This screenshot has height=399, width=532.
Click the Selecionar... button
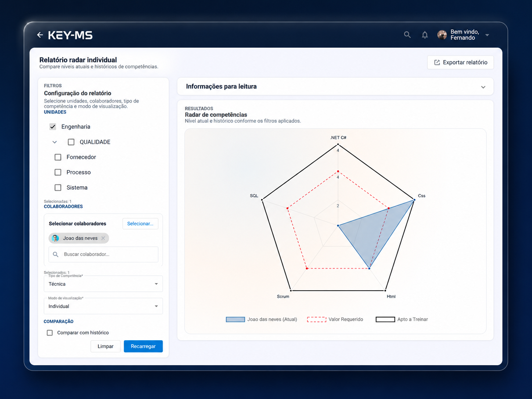click(140, 224)
